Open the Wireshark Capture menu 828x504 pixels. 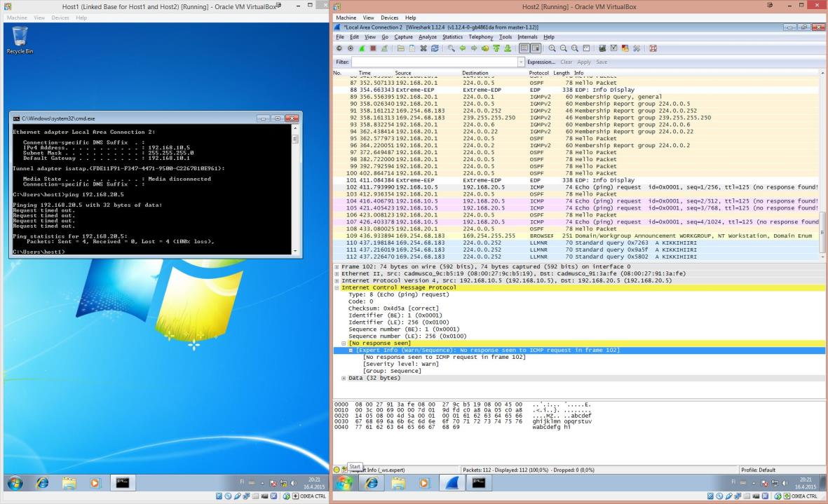(x=403, y=37)
